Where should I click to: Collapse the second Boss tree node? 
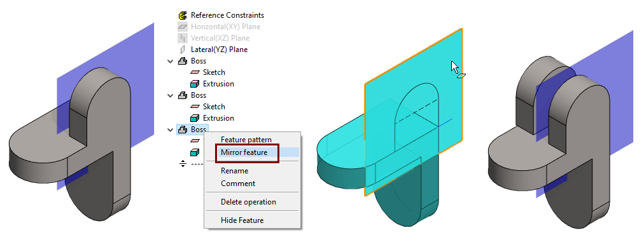pos(171,95)
